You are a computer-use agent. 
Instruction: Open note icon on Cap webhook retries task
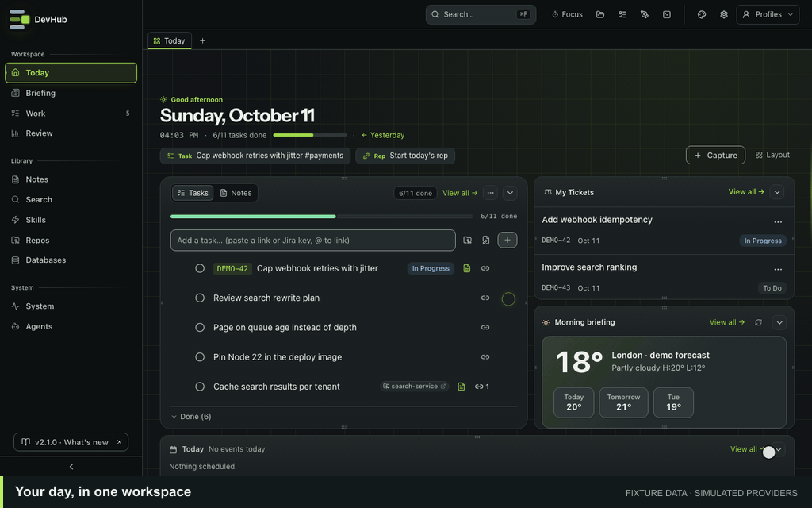click(x=466, y=268)
